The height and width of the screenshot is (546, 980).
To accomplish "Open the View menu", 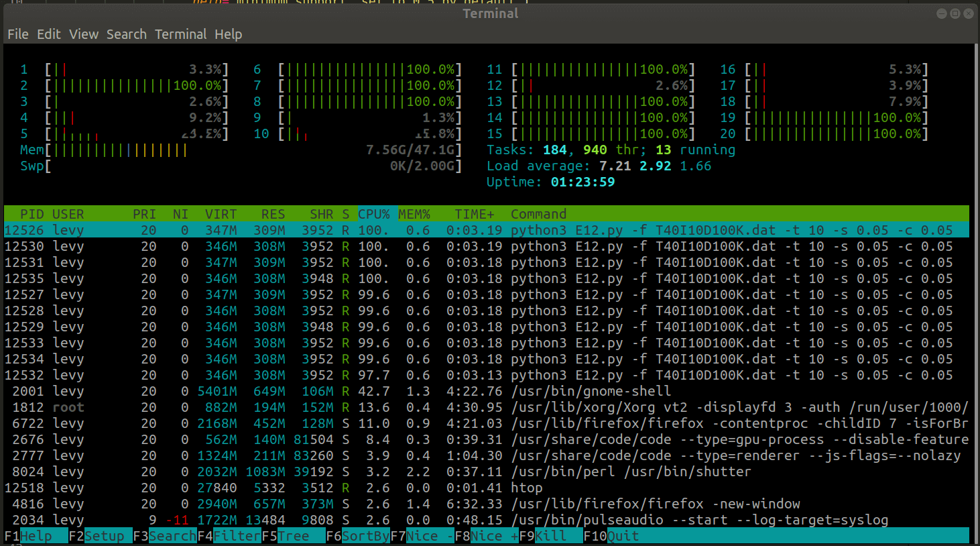I will tap(83, 34).
